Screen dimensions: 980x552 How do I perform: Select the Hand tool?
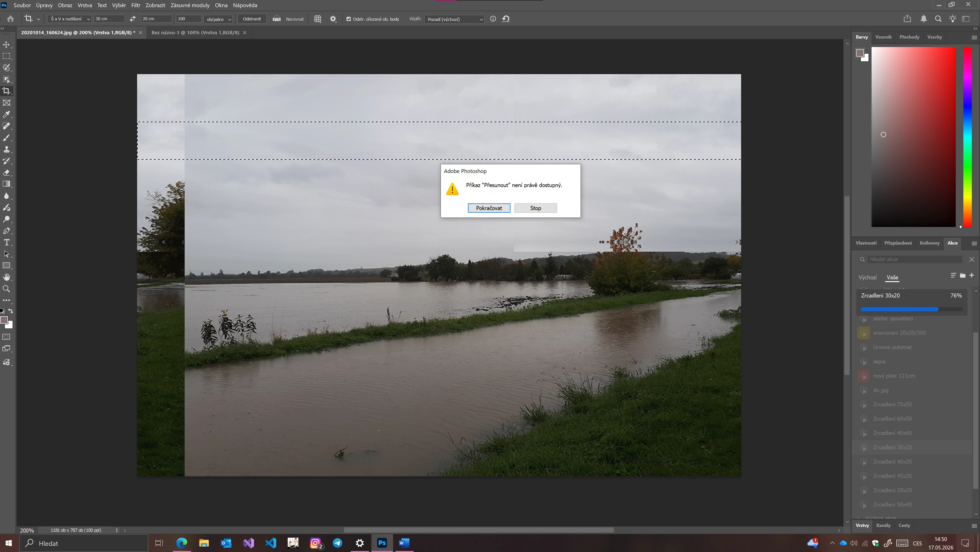pos(6,277)
